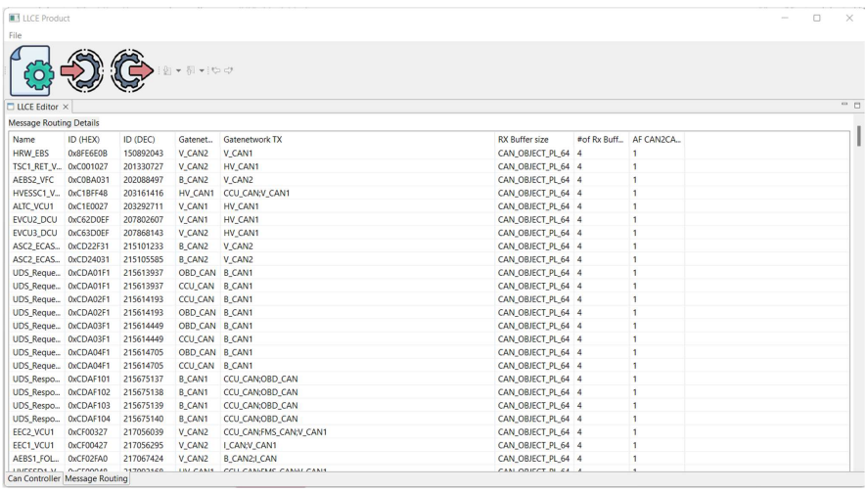
Task: Open the previous annotation dropdown arrow
Action: (x=202, y=71)
